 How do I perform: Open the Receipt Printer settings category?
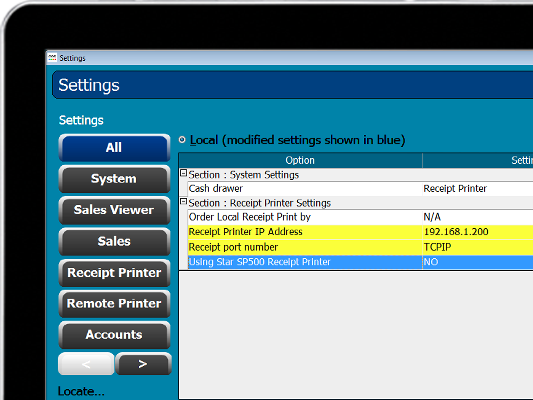[114, 273]
